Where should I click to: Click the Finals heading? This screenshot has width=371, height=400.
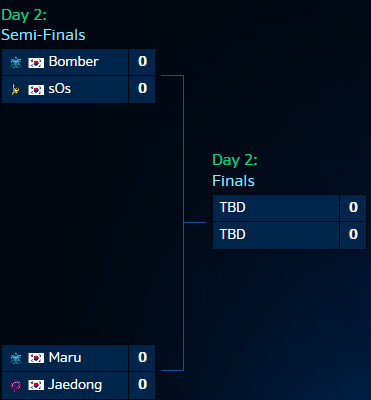233,181
